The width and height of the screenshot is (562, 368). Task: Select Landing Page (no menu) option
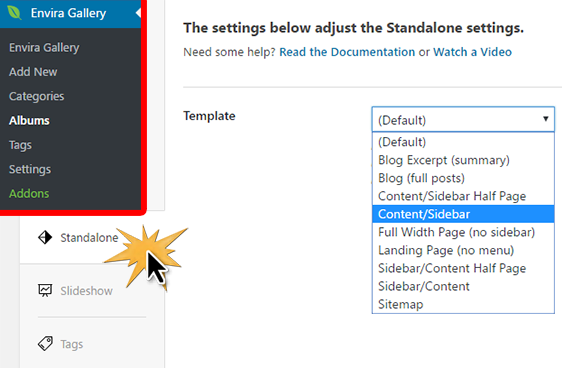point(463,250)
